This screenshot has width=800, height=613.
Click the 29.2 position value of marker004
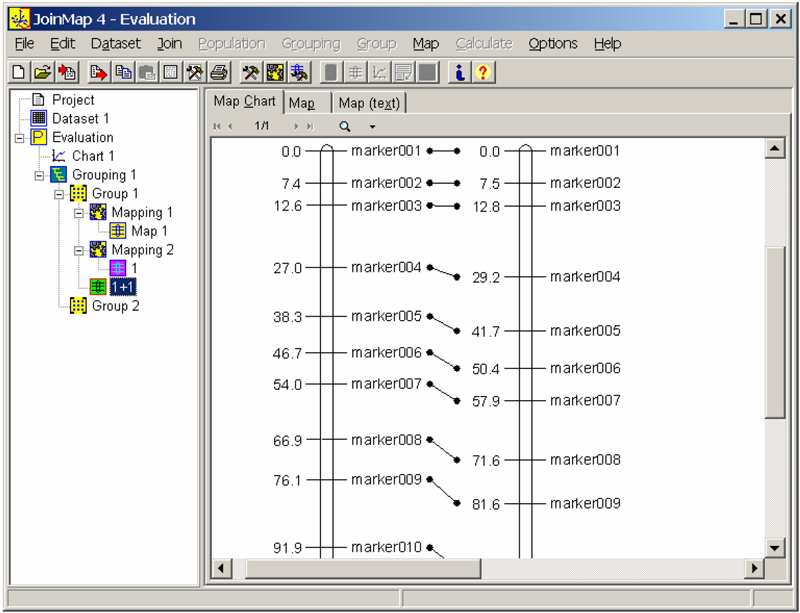486,278
